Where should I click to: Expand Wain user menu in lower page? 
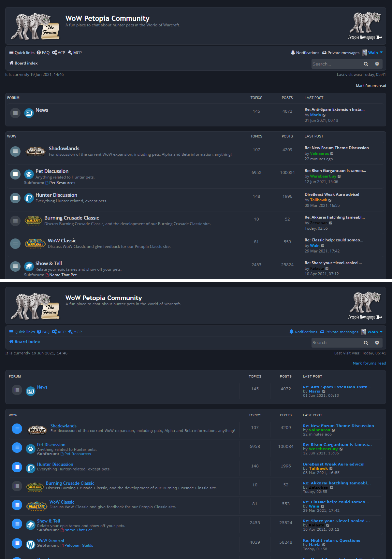[375, 332]
